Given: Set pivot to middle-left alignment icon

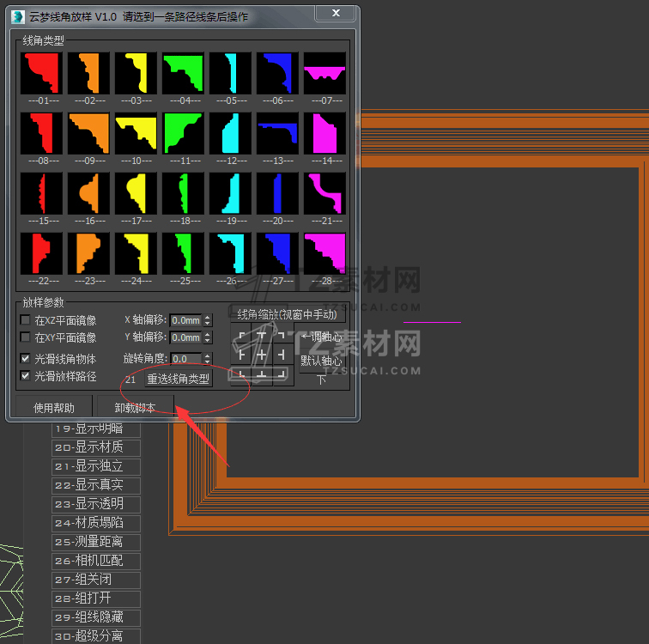Looking at the screenshot, I should (242, 355).
